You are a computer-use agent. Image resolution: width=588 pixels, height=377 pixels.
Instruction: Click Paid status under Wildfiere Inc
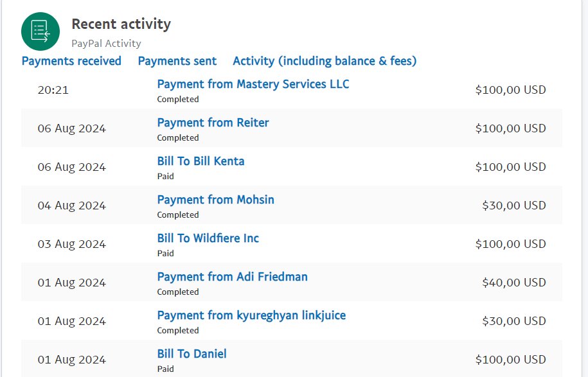click(165, 253)
